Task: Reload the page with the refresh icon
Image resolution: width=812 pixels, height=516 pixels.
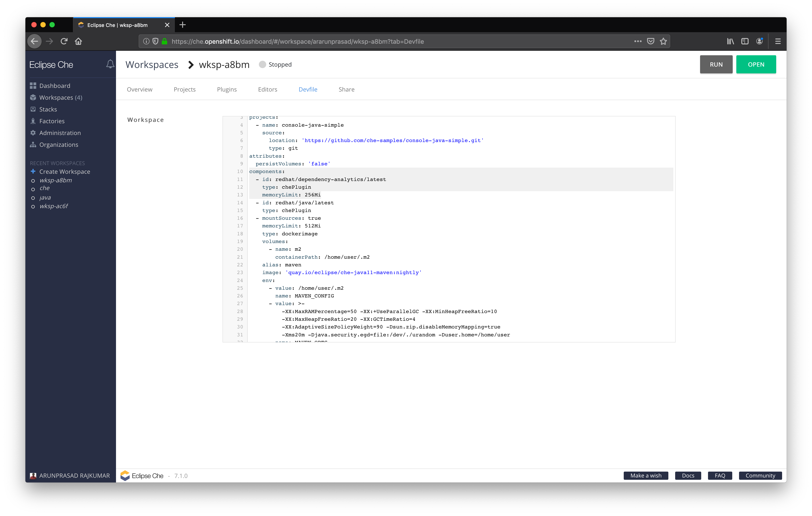Action: (64, 41)
